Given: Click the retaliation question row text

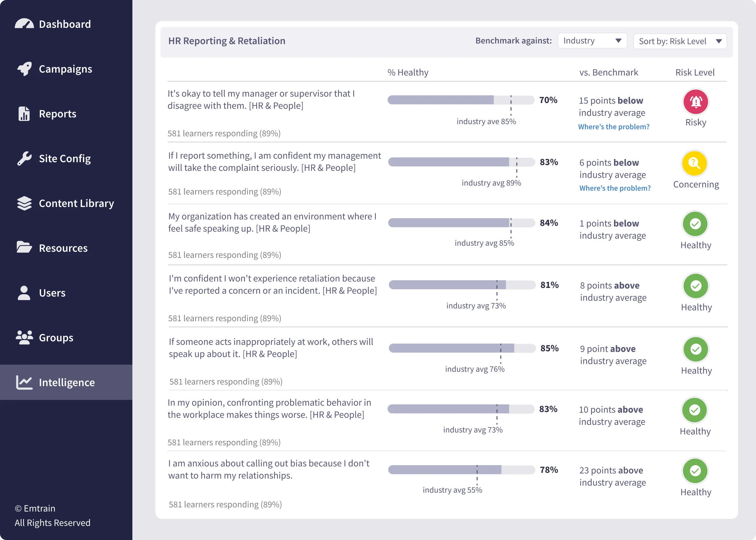Looking at the screenshot, I should click(272, 284).
